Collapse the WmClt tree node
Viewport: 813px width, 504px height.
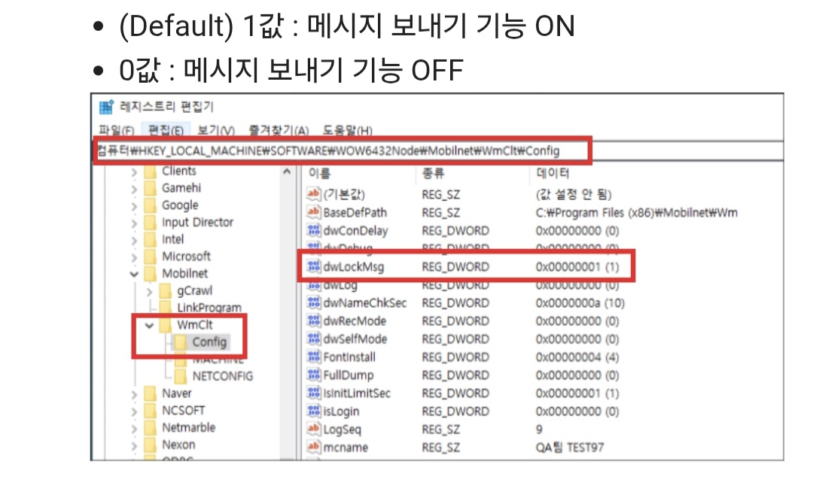(x=149, y=325)
